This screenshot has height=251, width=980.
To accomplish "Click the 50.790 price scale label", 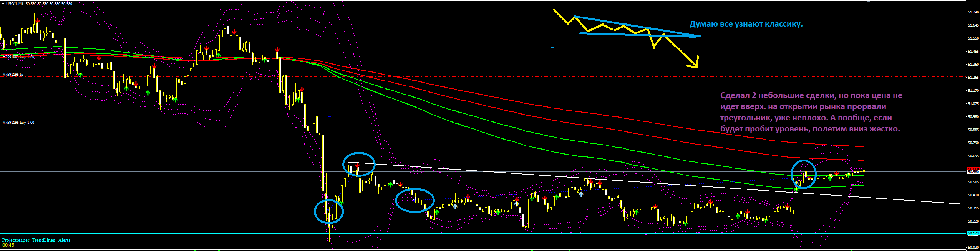I will point(973,143).
